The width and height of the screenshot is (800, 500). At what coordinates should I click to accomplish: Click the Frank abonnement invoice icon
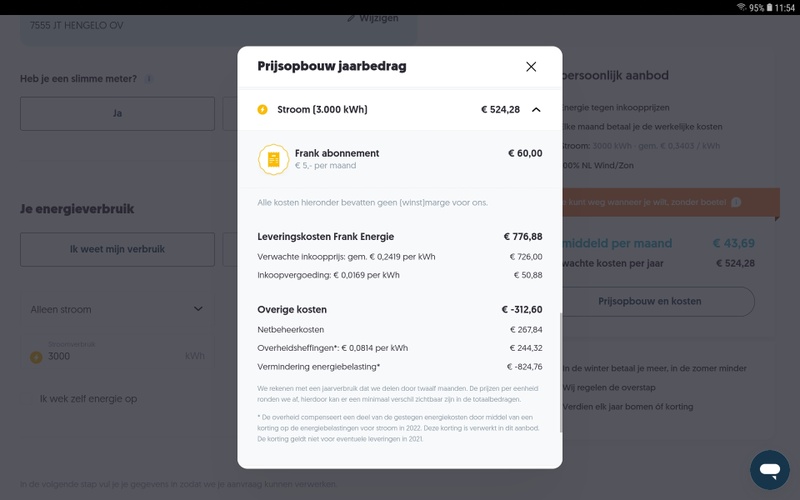[x=273, y=159]
